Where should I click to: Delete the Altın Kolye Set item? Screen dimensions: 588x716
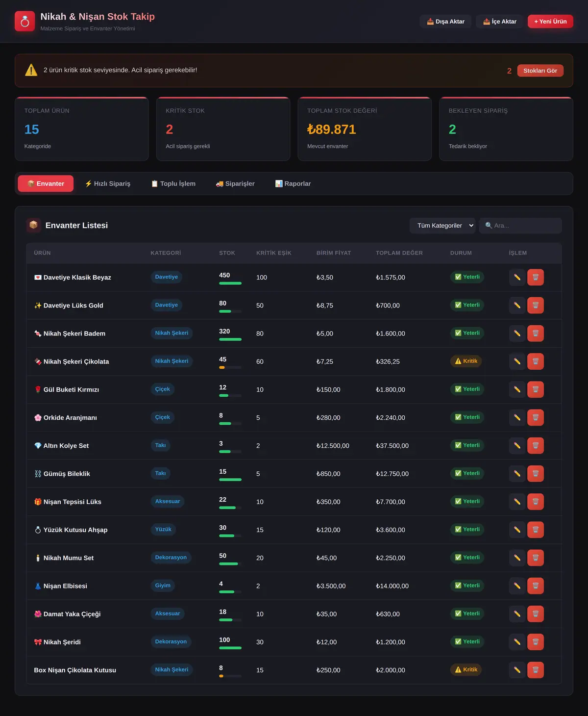click(x=536, y=446)
